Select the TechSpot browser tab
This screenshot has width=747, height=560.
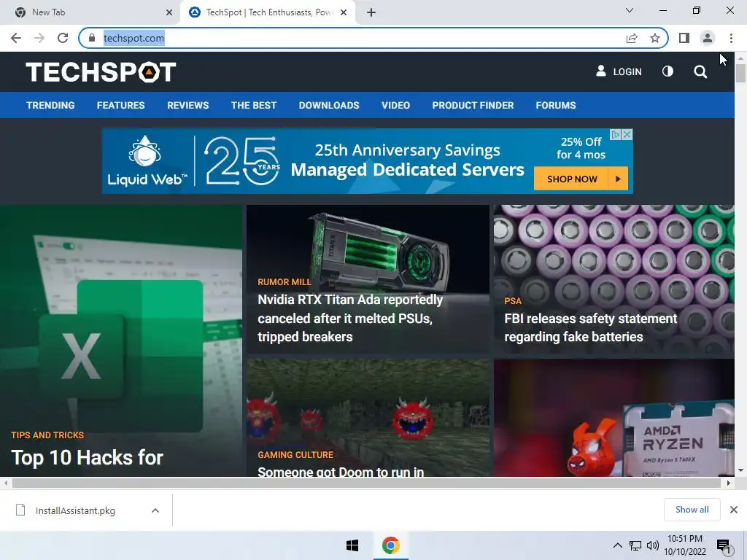[x=268, y=12]
